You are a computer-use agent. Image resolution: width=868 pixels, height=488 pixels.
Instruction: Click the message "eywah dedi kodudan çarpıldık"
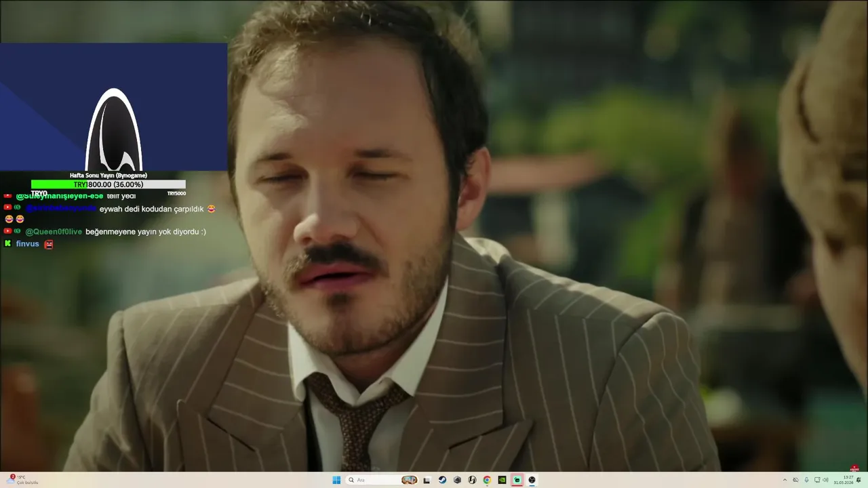click(152, 209)
